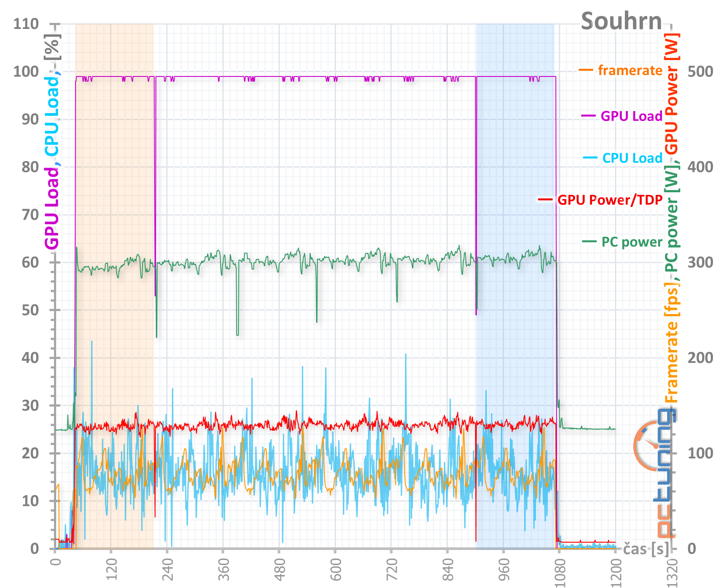Screen dimensions: 716x588
Task: Click the right axis value 400
Action: click(x=700, y=167)
